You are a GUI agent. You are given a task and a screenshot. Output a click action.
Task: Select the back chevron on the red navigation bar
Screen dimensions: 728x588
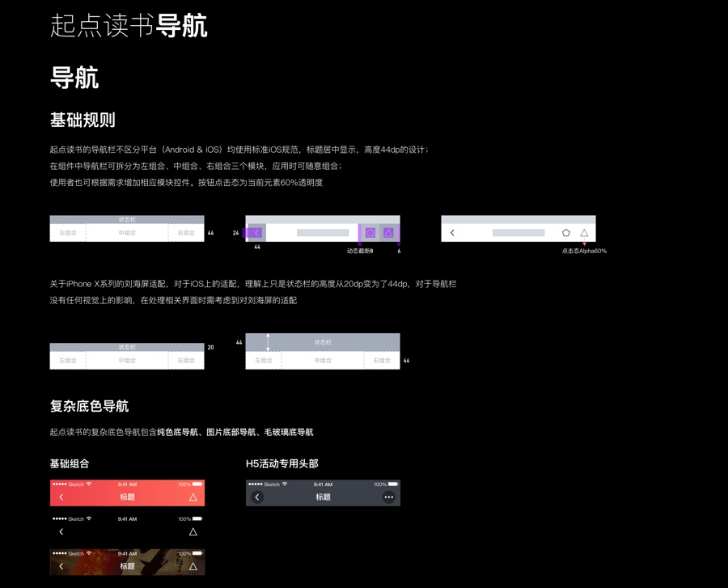click(61, 497)
